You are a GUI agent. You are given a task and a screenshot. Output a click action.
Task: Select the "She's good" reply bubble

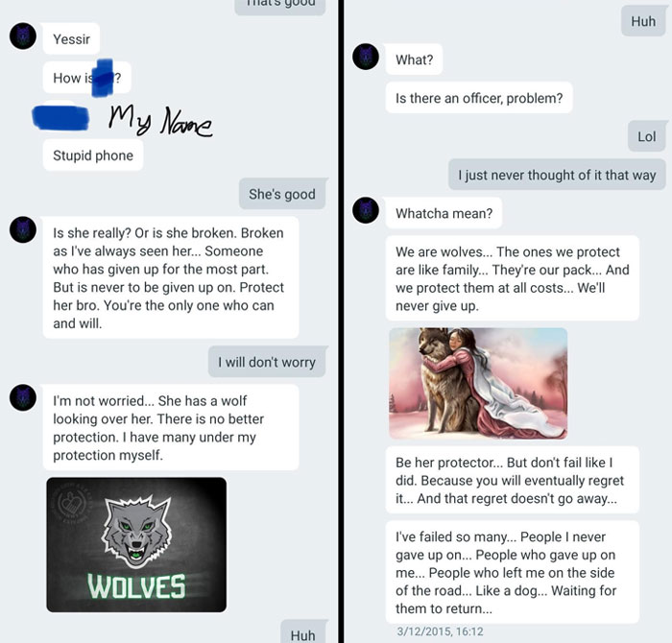282,194
